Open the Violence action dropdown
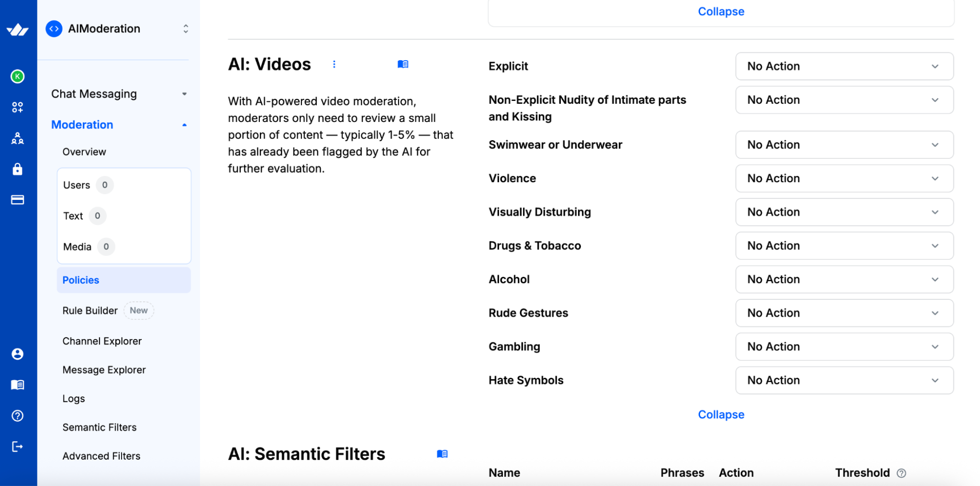This screenshot has height=486, width=980. [844, 178]
